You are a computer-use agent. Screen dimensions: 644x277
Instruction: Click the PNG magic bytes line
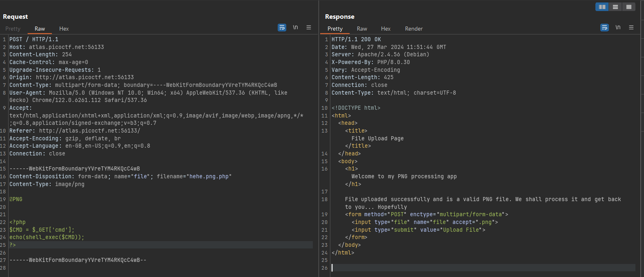pos(16,199)
